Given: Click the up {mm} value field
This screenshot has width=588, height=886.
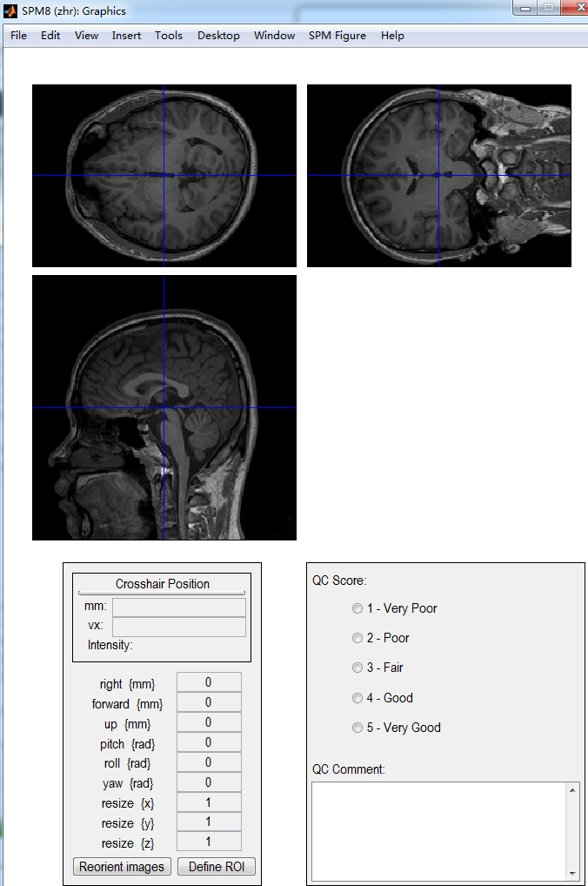Looking at the screenshot, I should click(209, 722).
